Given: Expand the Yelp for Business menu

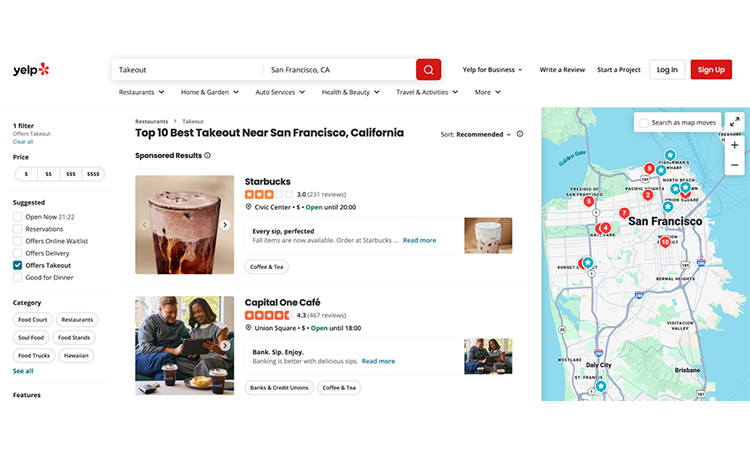Looking at the screenshot, I should coord(492,70).
